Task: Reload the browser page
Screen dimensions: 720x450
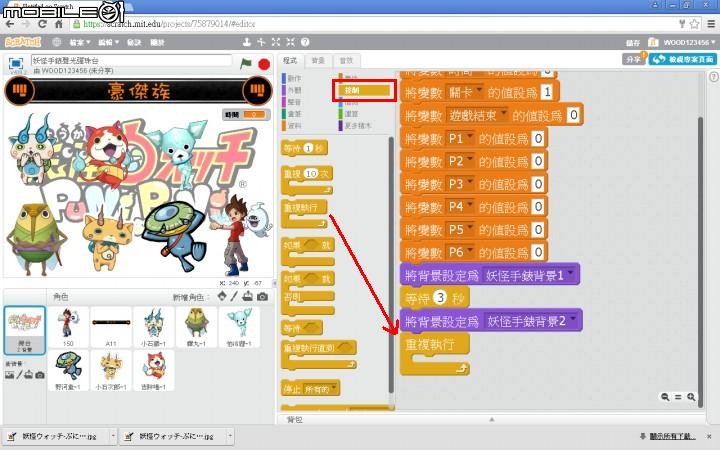Action: pos(42,23)
